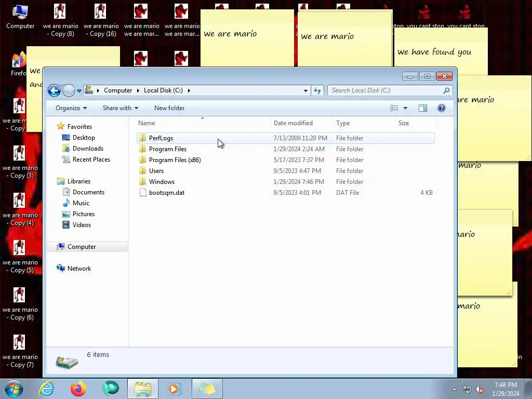Select we are mario - Copy (16) desktop icon
This screenshot has height=399, width=532.
(101, 20)
